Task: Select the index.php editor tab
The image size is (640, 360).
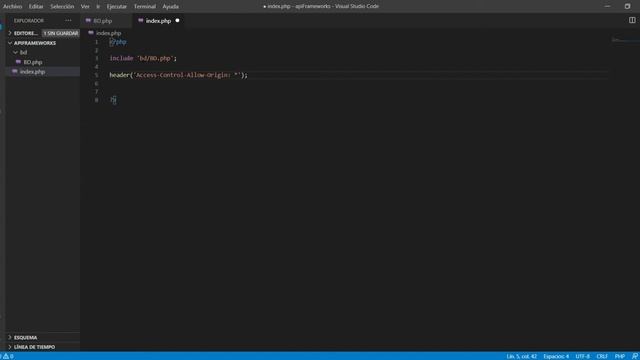Action: [x=158, y=20]
